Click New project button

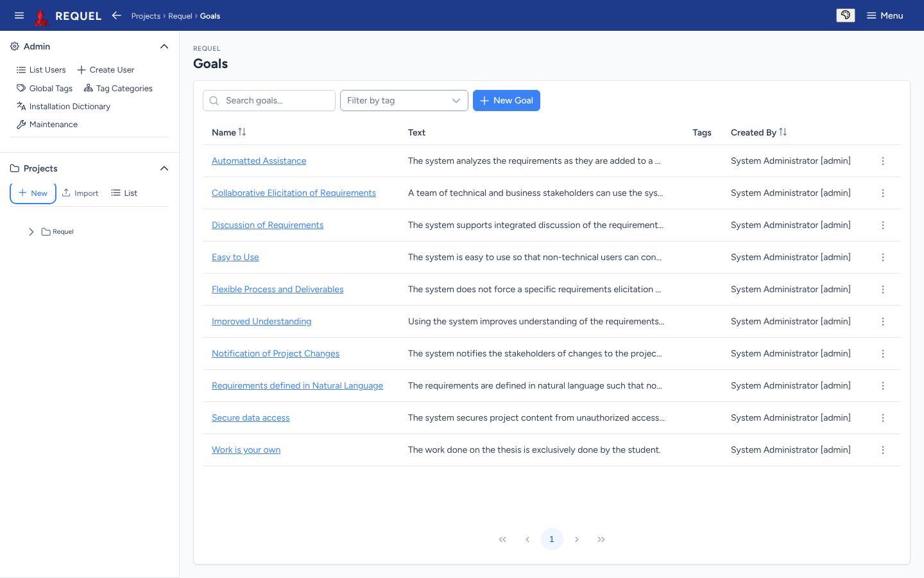click(33, 193)
